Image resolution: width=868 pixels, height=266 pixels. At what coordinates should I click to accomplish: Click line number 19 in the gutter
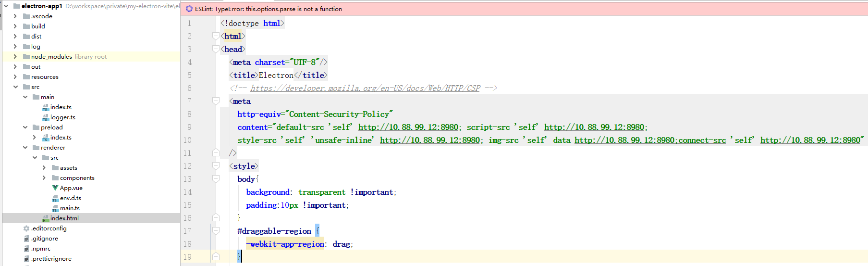click(x=187, y=257)
